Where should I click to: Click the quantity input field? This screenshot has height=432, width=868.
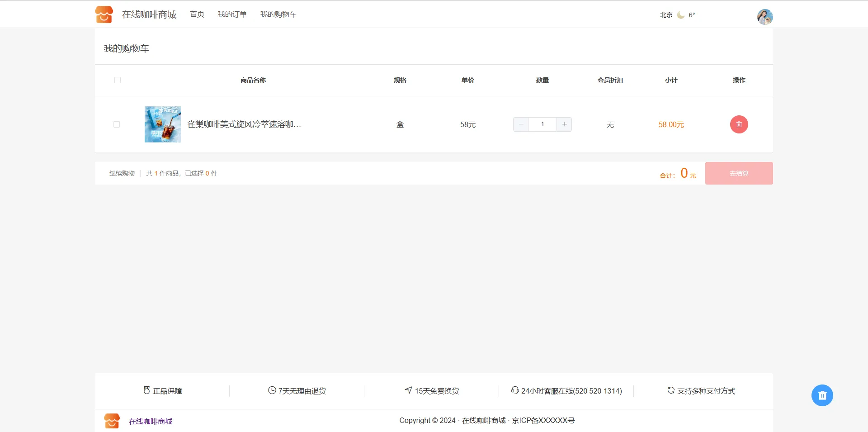pos(542,124)
